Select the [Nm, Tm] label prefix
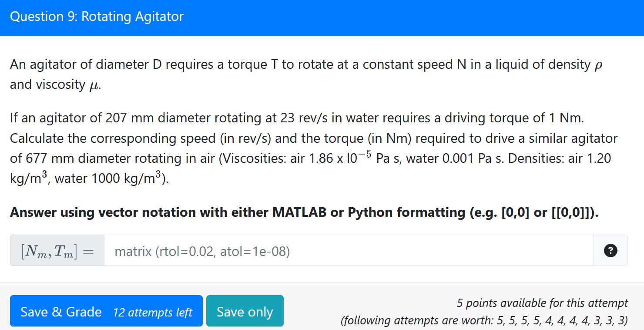The image size is (644, 330). coord(57,250)
